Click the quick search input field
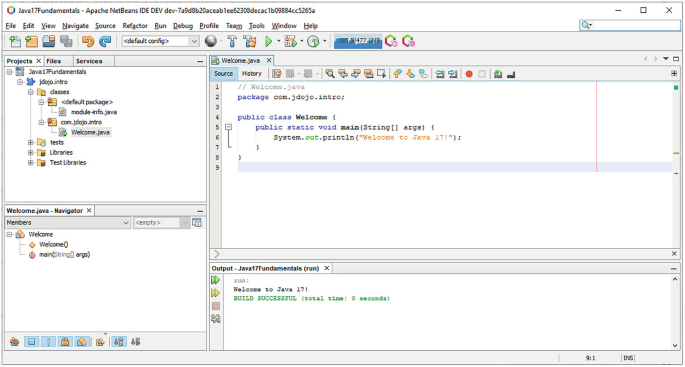Viewport: 685px width, 367px height. (636, 25)
